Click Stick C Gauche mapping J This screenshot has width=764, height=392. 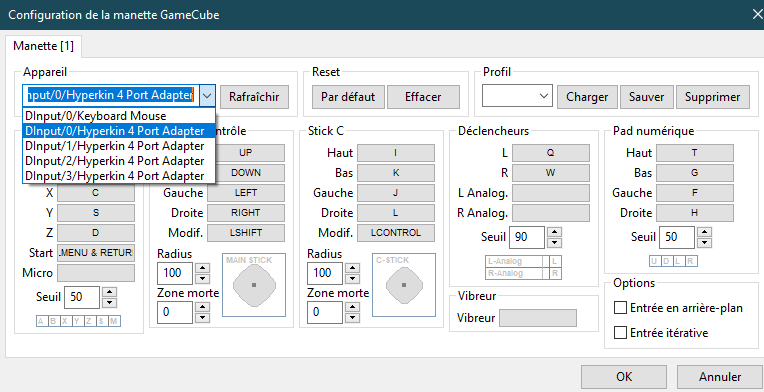(396, 193)
